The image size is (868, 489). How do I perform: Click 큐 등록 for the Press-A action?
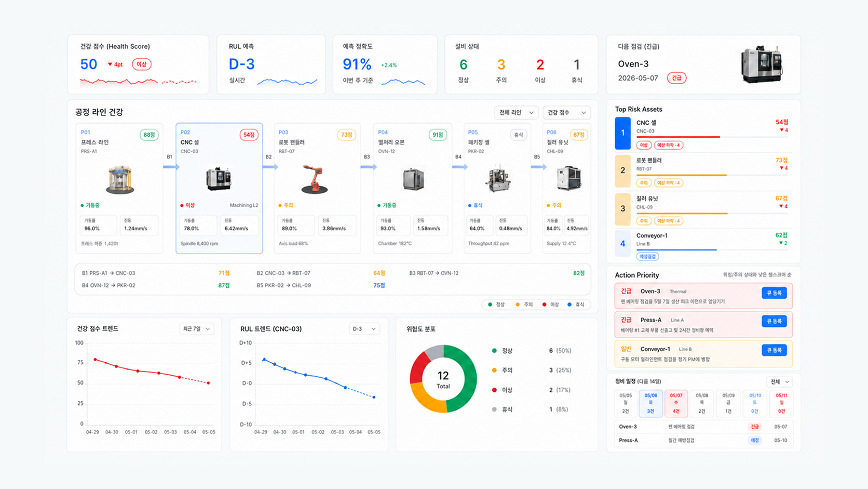tap(774, 321)
